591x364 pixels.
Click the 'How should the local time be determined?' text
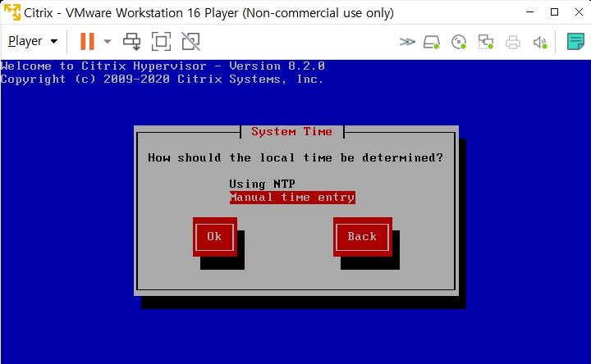tap(295, 157)
